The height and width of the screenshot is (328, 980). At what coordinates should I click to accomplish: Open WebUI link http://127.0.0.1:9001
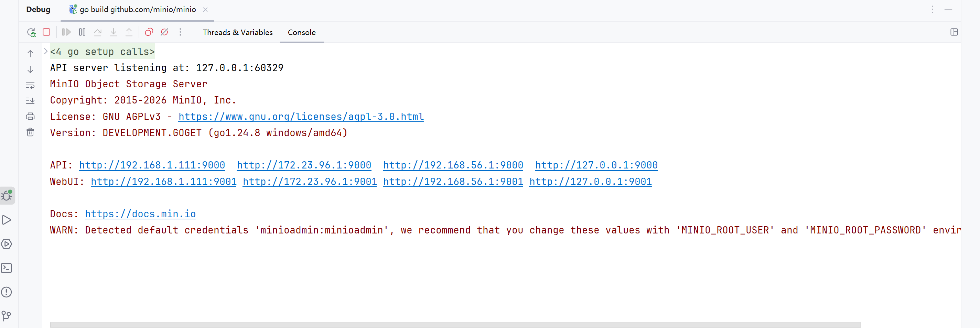click(x=590, y=182)
